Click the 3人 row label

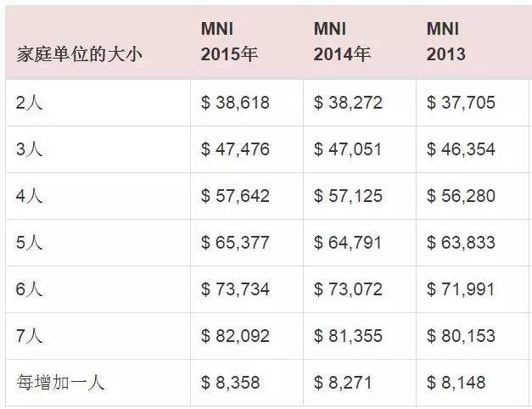(x=29, y=149)
